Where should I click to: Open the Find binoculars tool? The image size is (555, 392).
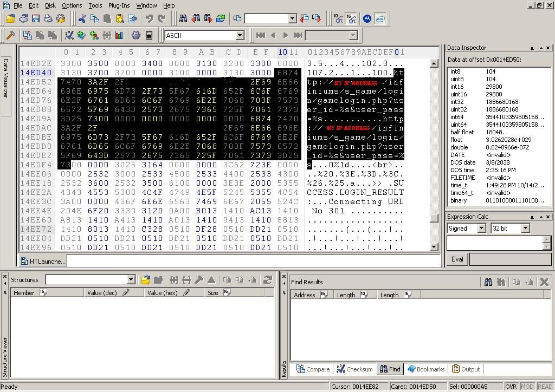click(183, 18)
